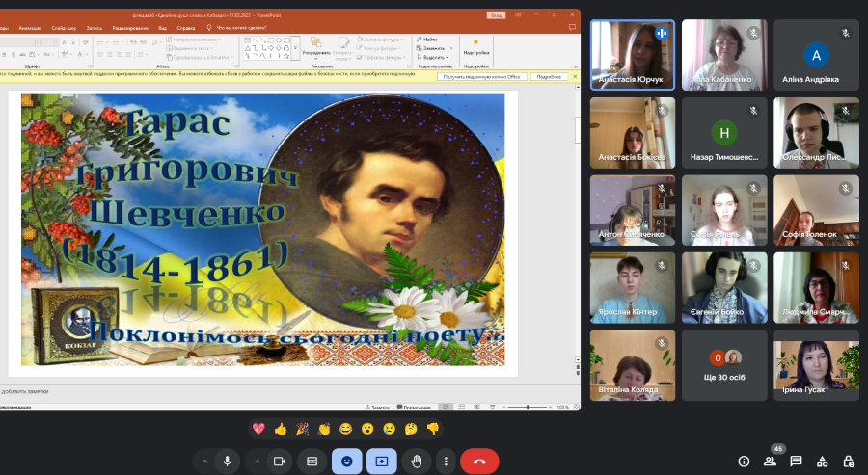Open the chat panel

[796, 462]
